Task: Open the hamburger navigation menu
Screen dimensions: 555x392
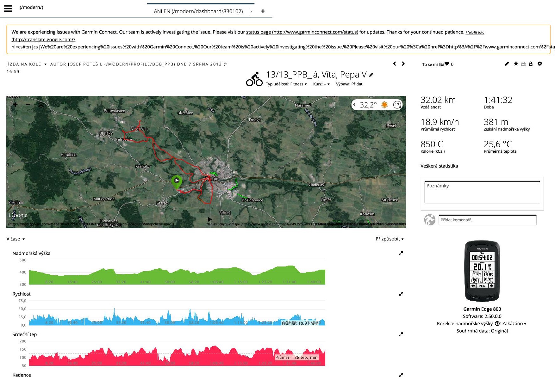Action: [x=8, y=9]
